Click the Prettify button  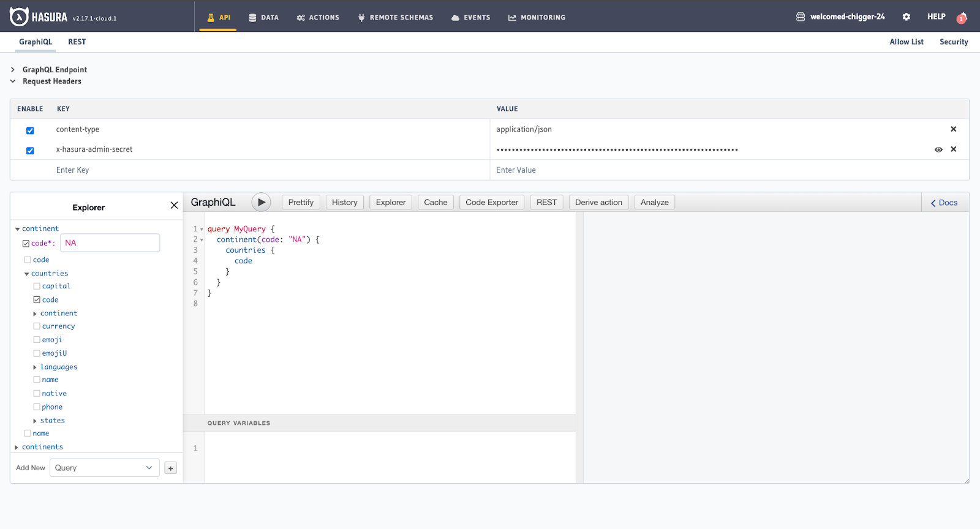[x=301, y=203]
